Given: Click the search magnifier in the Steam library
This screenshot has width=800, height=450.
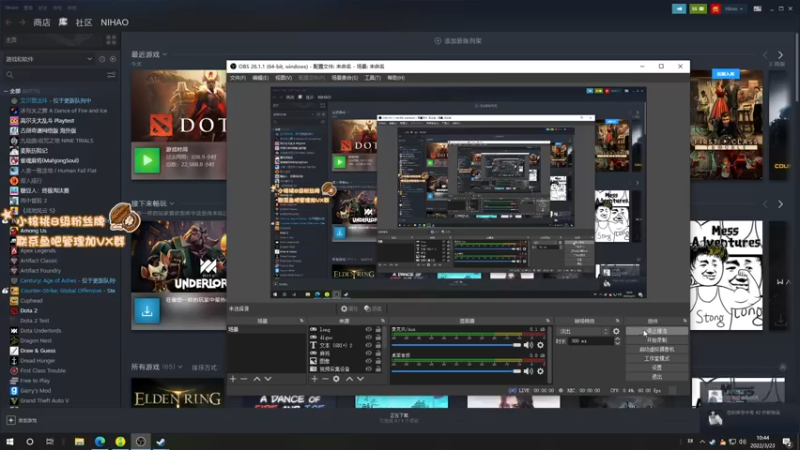Looking at the screenshot, I should pyautogui.click(x=10, y=75).
